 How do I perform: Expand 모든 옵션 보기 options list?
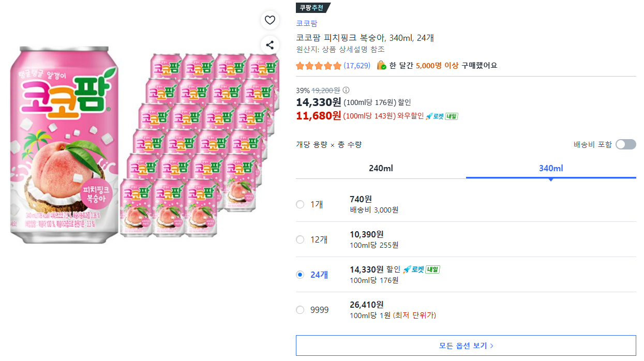click(466, 345)
